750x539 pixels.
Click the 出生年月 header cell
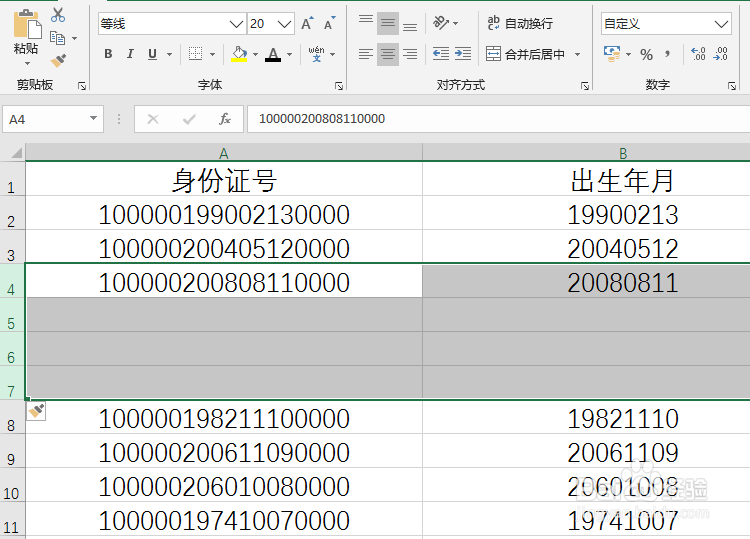[622, 179]
